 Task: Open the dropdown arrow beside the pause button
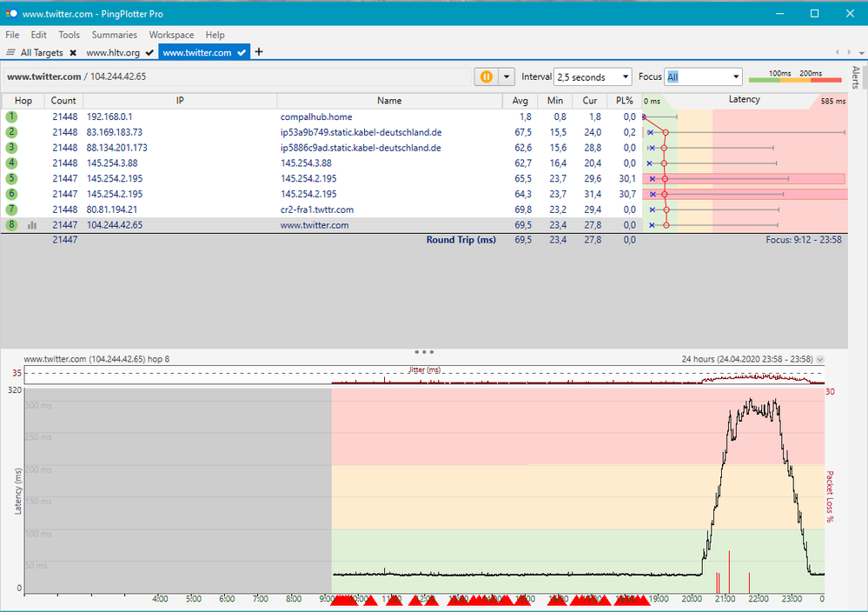(507, 76)
